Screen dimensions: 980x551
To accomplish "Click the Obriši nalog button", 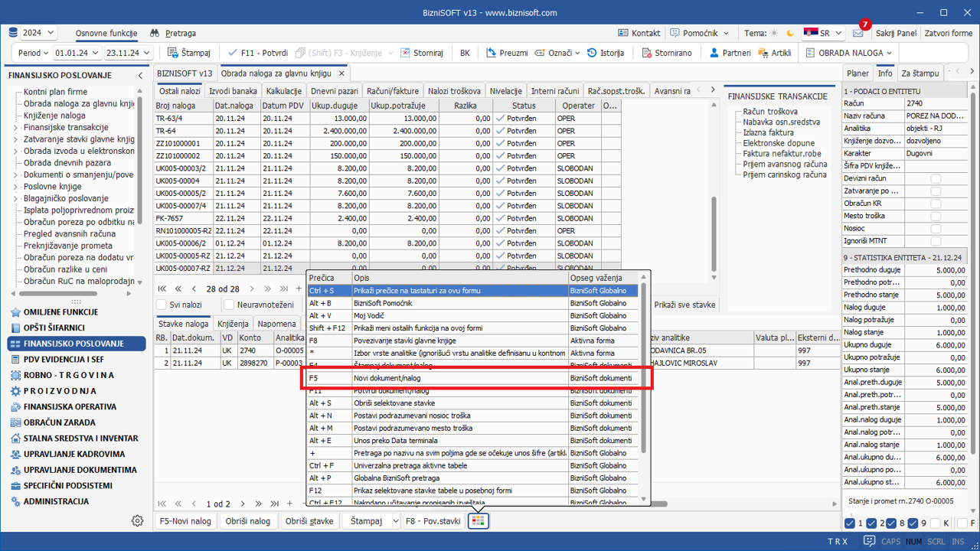I will click(x=248, y=521).
